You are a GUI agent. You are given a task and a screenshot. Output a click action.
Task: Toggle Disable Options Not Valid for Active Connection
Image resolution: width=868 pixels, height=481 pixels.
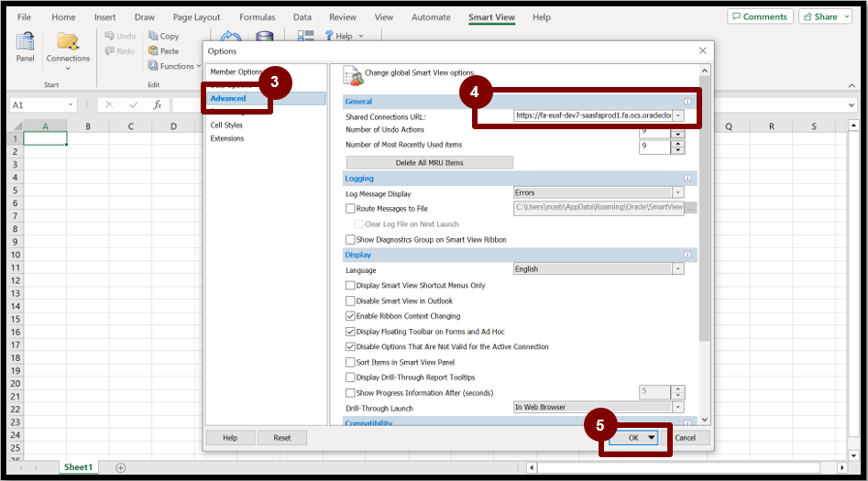pyautogui.click(x=350, y=346)
